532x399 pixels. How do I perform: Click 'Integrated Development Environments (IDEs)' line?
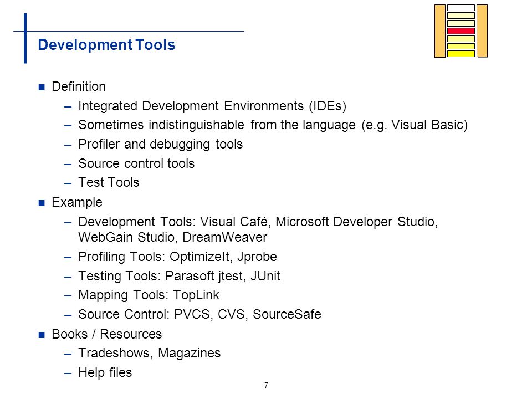point(212,106)
